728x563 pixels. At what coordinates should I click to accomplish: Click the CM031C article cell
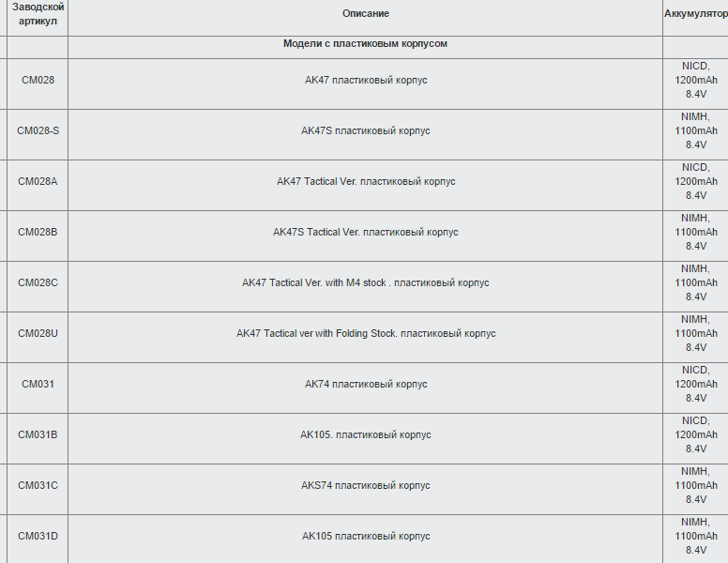point(38,485)
